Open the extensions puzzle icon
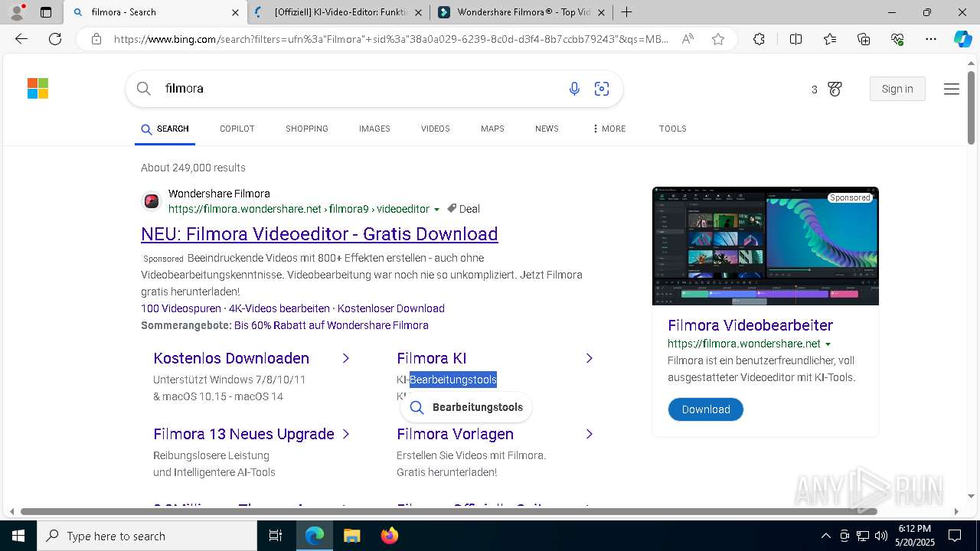Viewport: 980px width, 551px height. tap(759, 39)
